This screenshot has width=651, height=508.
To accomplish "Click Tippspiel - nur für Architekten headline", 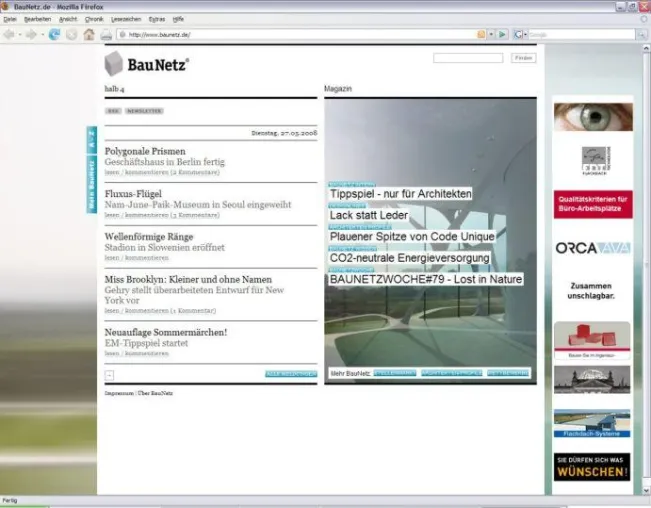I will pos(401,194).
